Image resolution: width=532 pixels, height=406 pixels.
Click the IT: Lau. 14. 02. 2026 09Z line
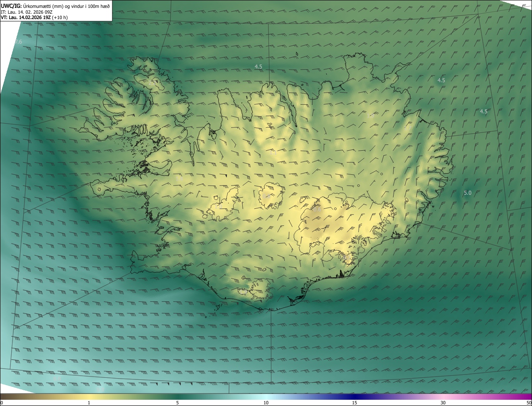pyautogui.click(x=27, y=12)
